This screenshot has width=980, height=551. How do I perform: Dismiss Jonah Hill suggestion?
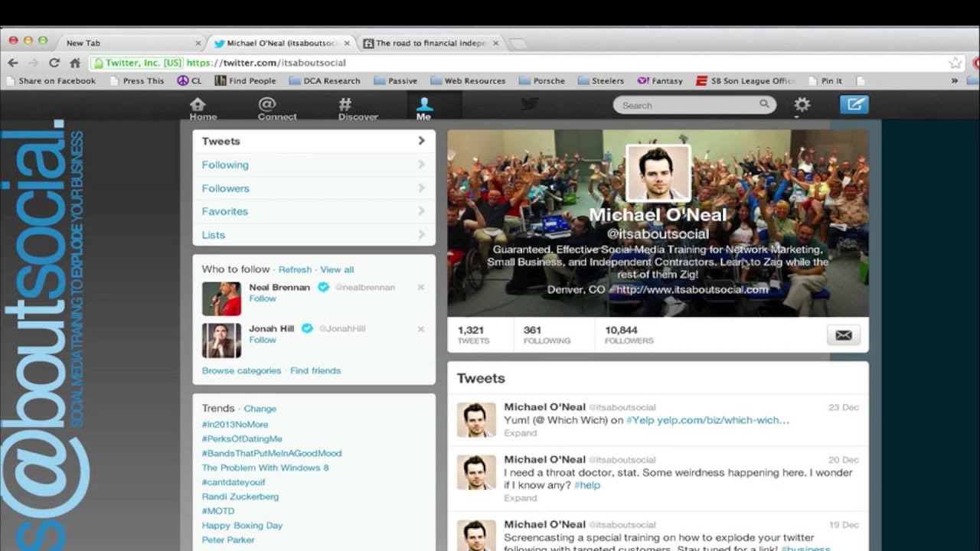tap(420, 329)
